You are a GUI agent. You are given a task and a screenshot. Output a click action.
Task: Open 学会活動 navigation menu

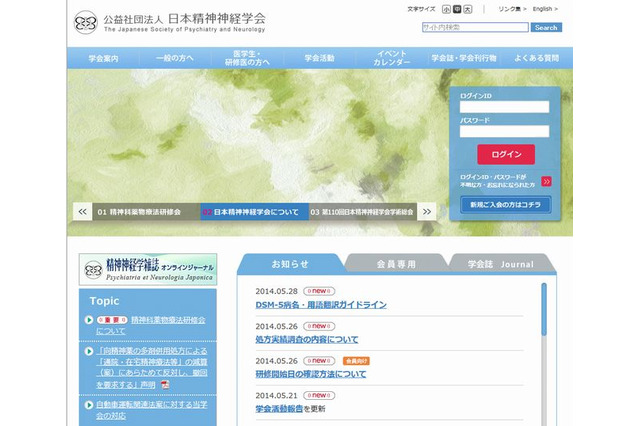pos(319,58)
